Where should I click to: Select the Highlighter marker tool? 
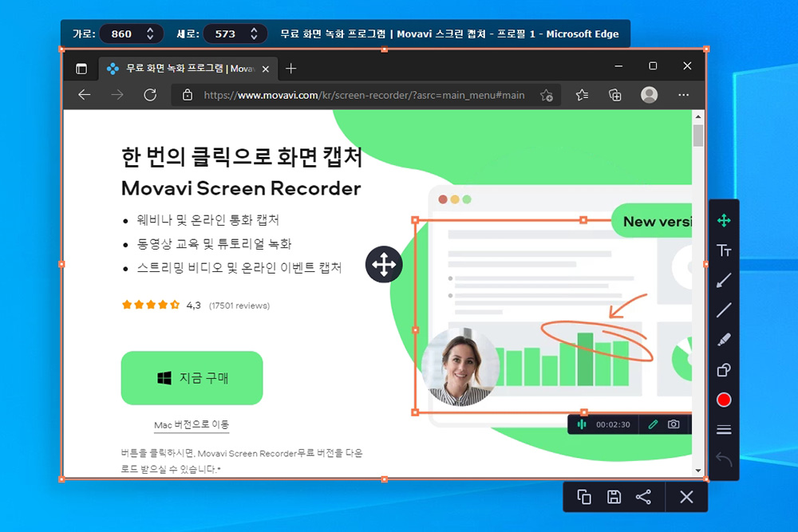click(x=724, y=340)
